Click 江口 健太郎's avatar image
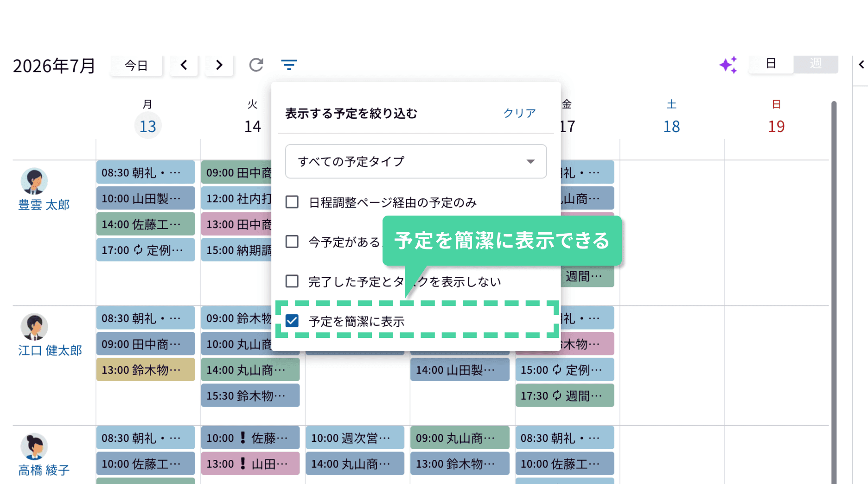 coord(34,327)
